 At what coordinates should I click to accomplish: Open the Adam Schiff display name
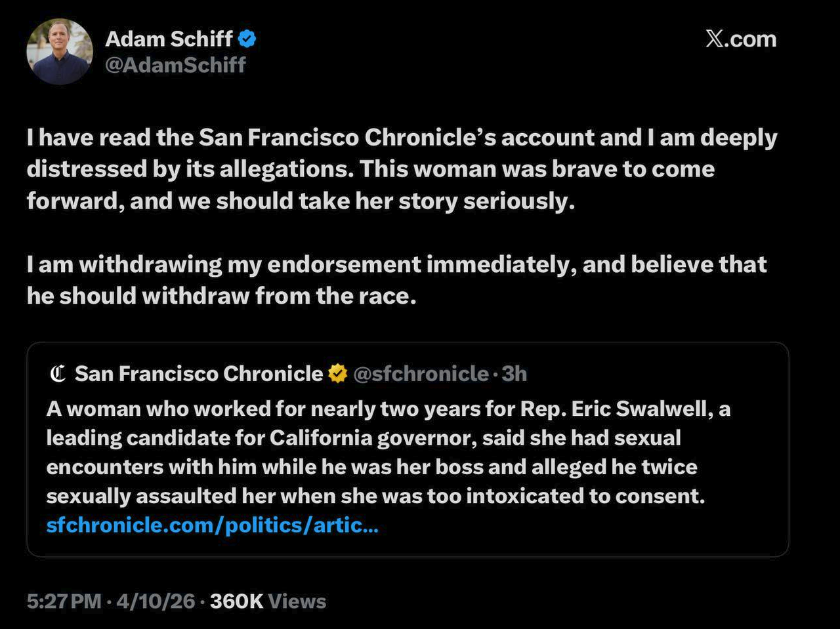point(169,39)
